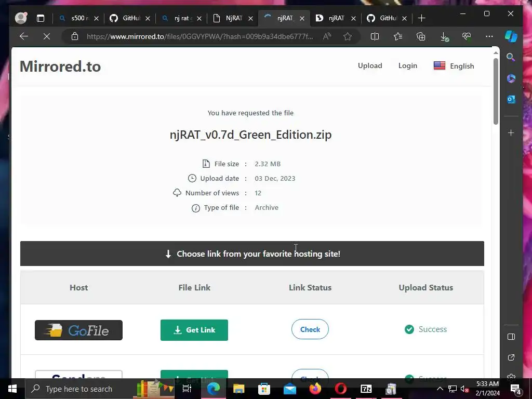532x399 pixels.
Task: Click the Get Link button for GoFile
Action: (194, 330)
